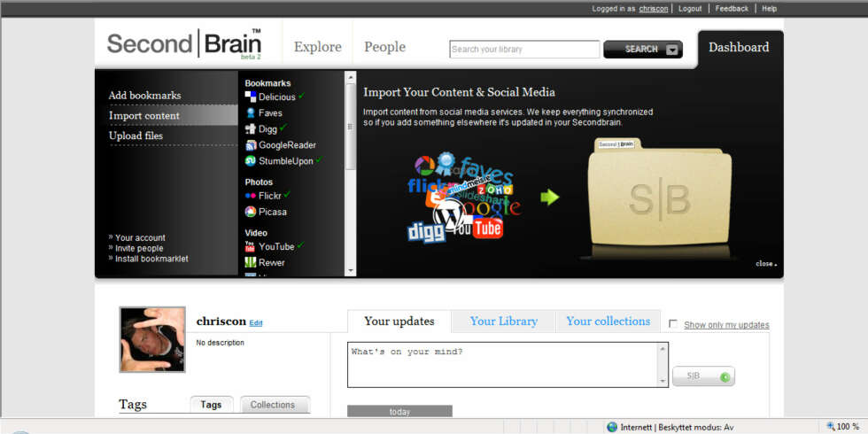Click the Flickr photos icon
Image resolution: width=868 pixels, height=434 pixels.
tap(250, 196)
